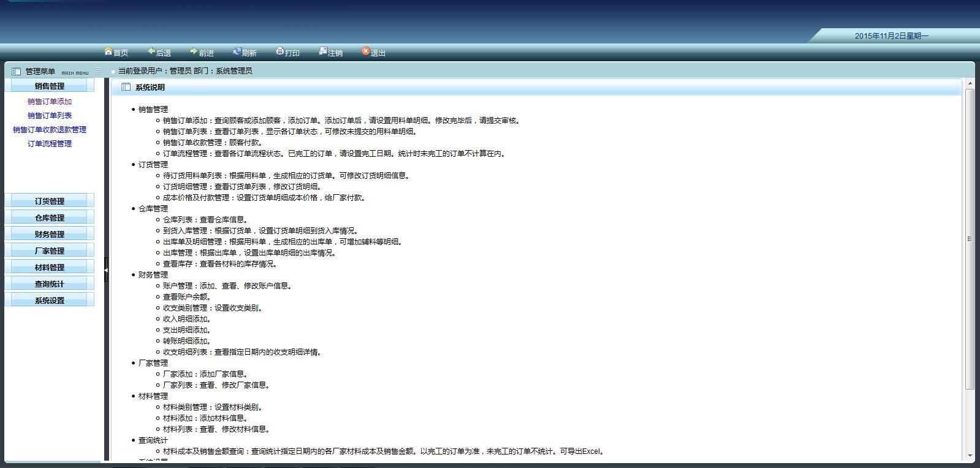The image size is (980, 468).
Task: Click the line 查看账户余额
Action: coord(188,297)
